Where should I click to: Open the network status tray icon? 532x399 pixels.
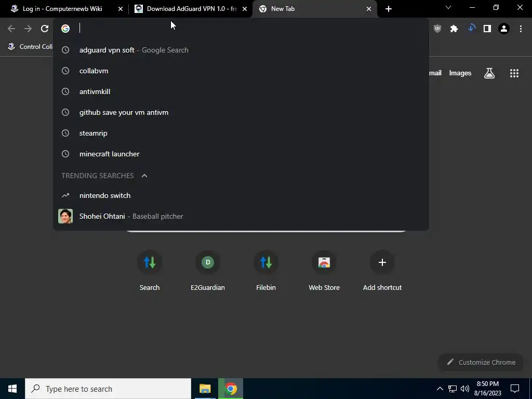(453, 389)
